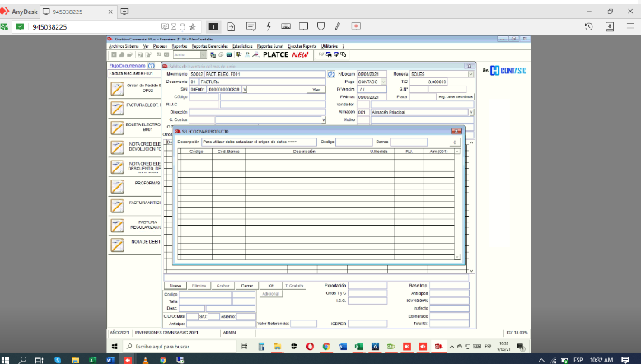Open Archivos Sistema menu
Image resolution: width=641 pixels, height=364 pixels.
[x=124, y=47]
